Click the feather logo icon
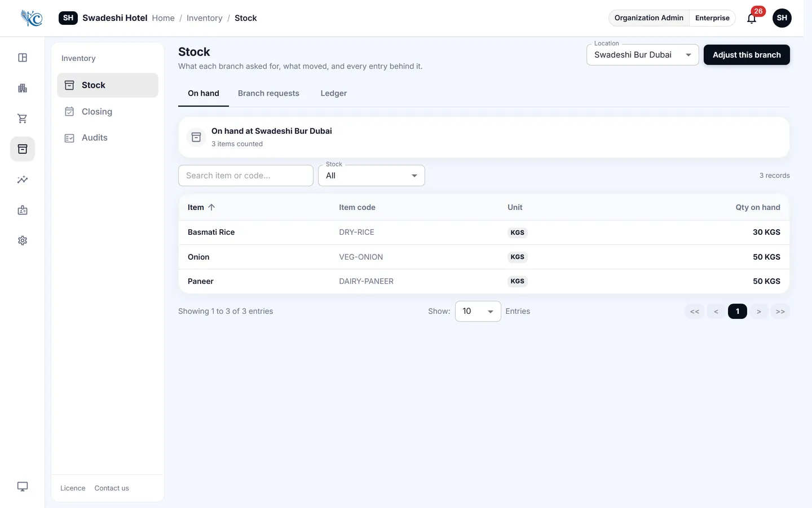The image size is (812, 508). (x=32, y=18)
